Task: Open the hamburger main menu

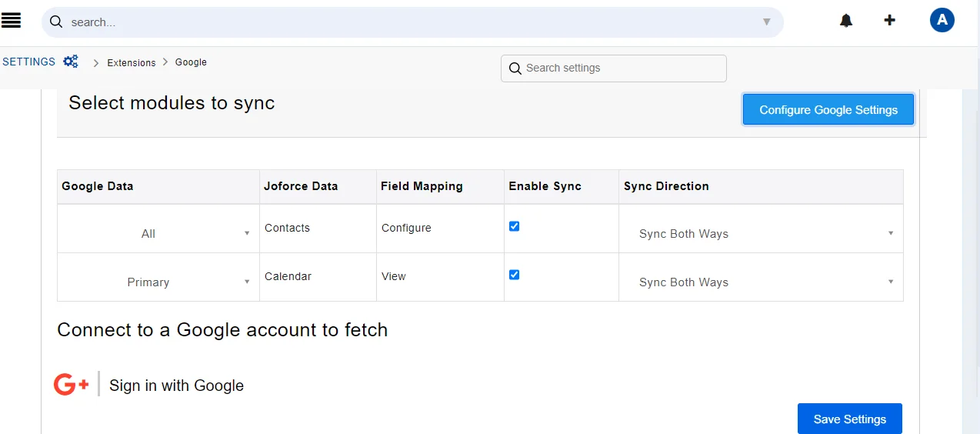Action: coord(12,21)
